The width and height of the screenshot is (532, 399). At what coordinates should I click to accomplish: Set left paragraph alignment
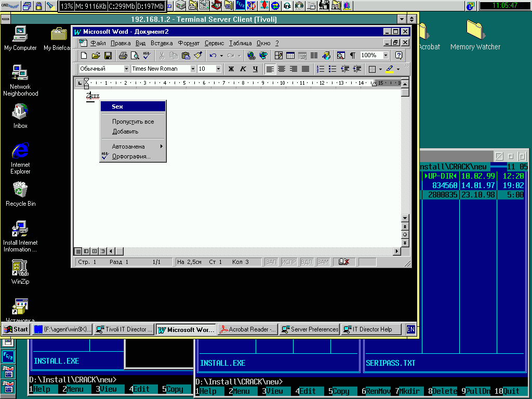(270, 69)
